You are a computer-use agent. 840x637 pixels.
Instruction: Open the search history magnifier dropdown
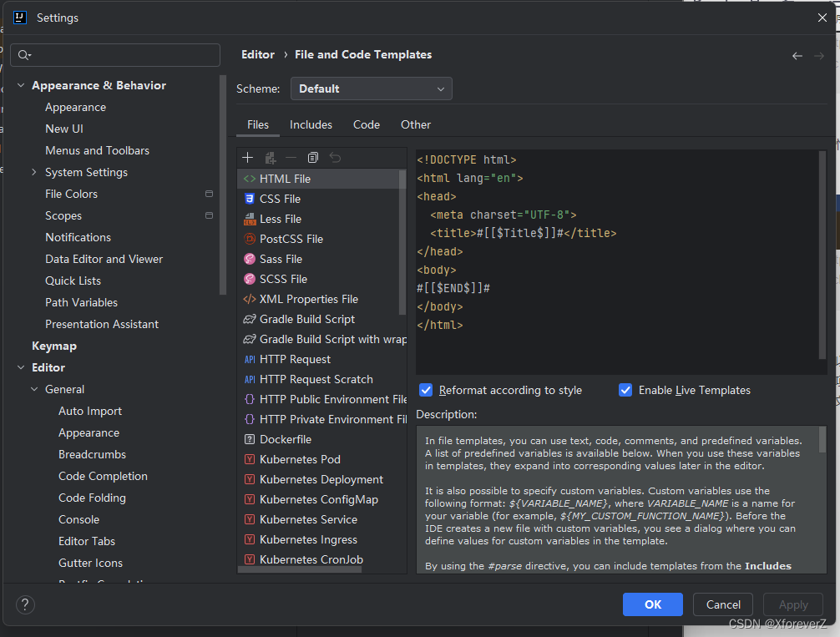pyautogui.click(x=25, y=55)
